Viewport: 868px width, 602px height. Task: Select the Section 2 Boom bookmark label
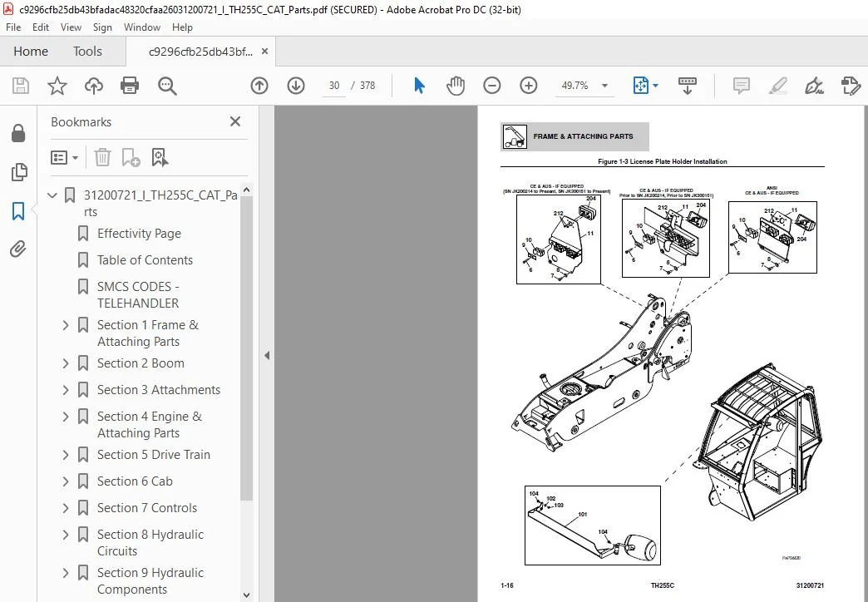141,363
